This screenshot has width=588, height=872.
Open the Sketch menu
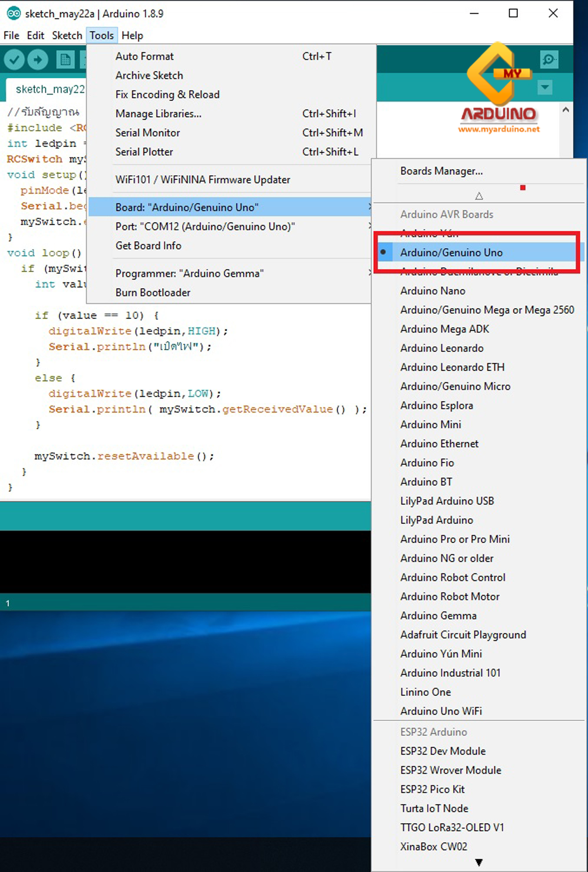pyautogui.click(x=67, y=36)
